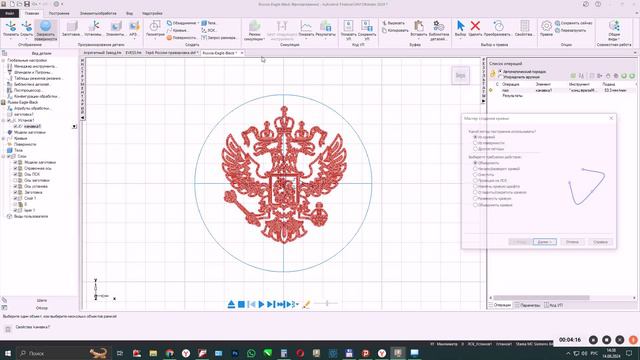Open the Properties (Свойства) icon
Image resolution: width=640 pixels, height=360 pixels.
(x=524, y=26)
